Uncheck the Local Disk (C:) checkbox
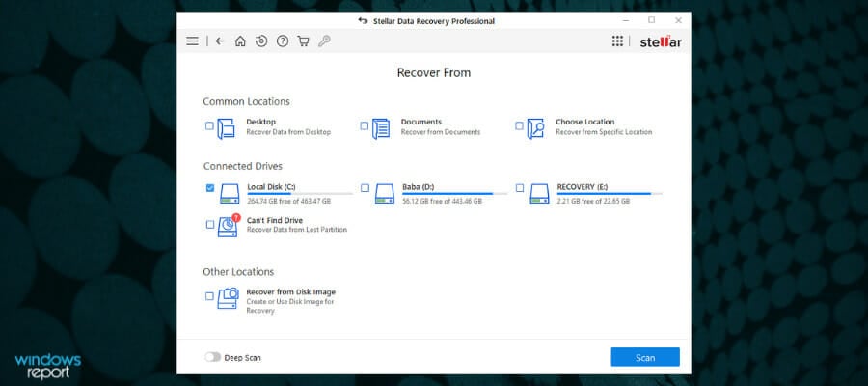Viewport: 868px width, 386px height. [x=210, y=188]
